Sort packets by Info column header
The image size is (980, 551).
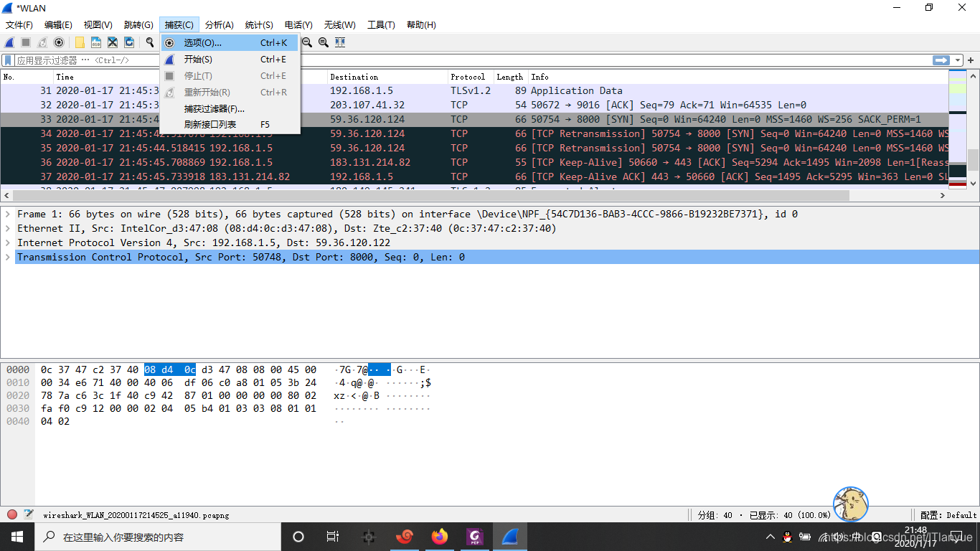[x=738, y=77]
